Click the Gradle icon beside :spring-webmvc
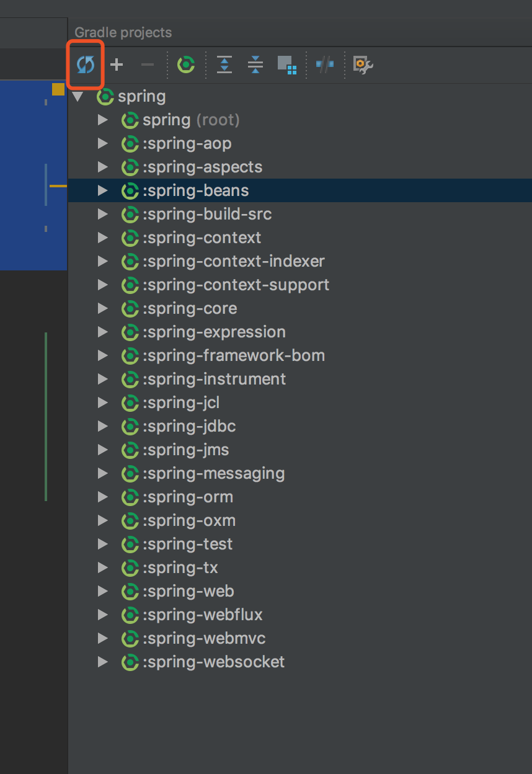 pos(130,639)
